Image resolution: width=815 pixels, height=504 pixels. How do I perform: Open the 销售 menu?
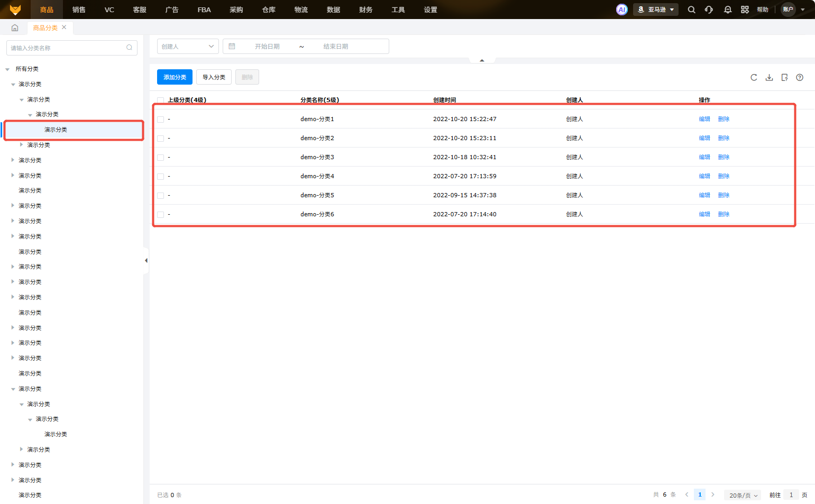pos(79,10)
